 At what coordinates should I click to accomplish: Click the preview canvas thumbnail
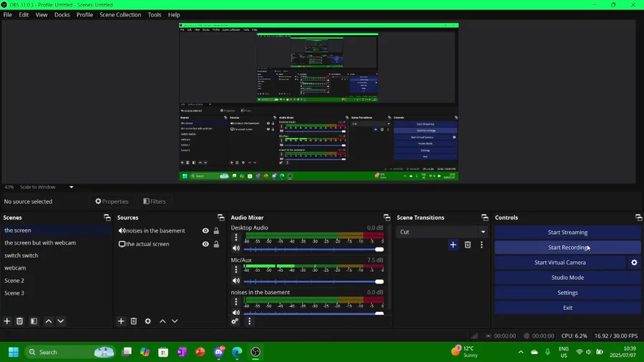pos(318,102)
